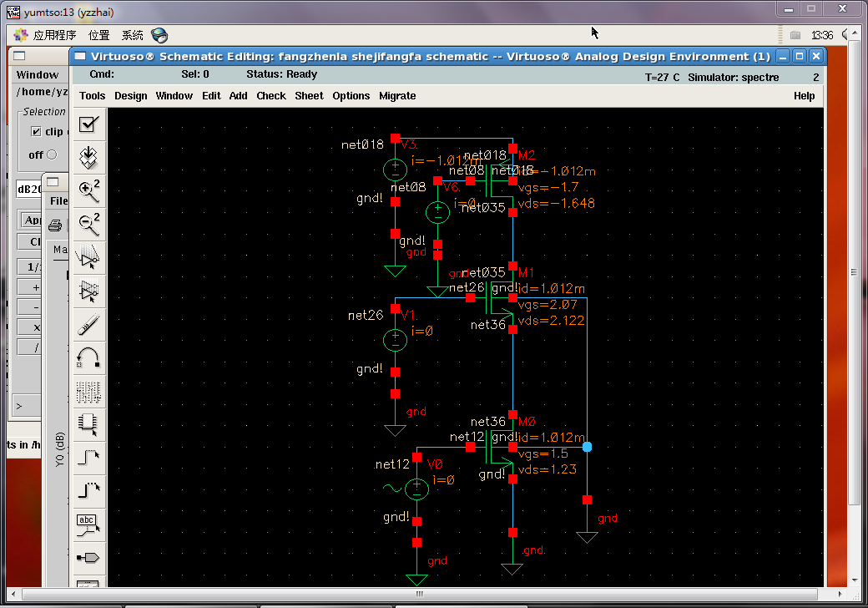Expand the Migrate menu
The height and width of the screenshot is (608, 868).
397,96
